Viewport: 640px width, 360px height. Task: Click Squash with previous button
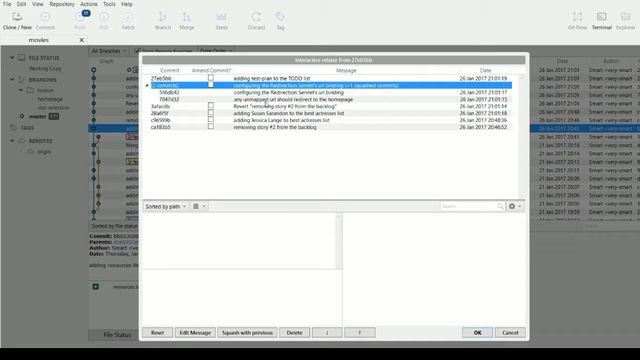pyautogui.click(x=247, y=333)
